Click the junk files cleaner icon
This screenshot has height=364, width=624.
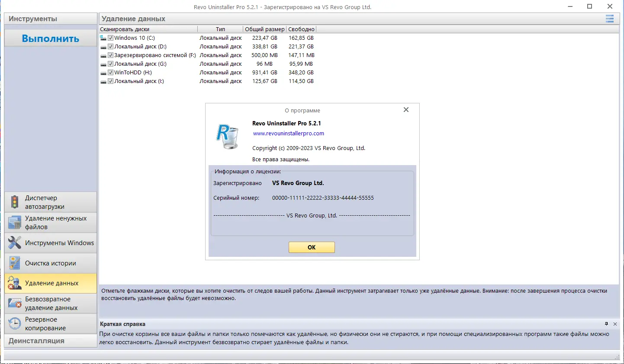(15, 222)
